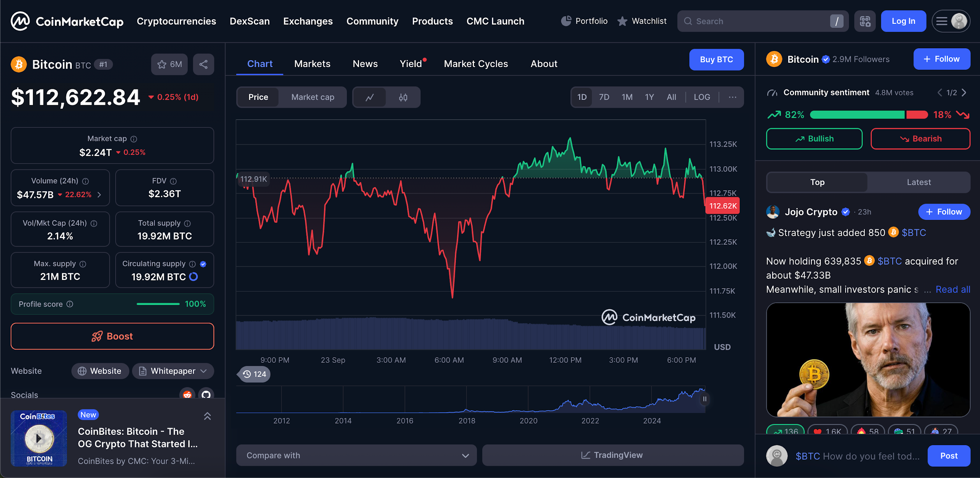Image resolution: width=980 pixels, height=478 pixels.
Task: Switch to candlestick chart icon
Action: 403,97
